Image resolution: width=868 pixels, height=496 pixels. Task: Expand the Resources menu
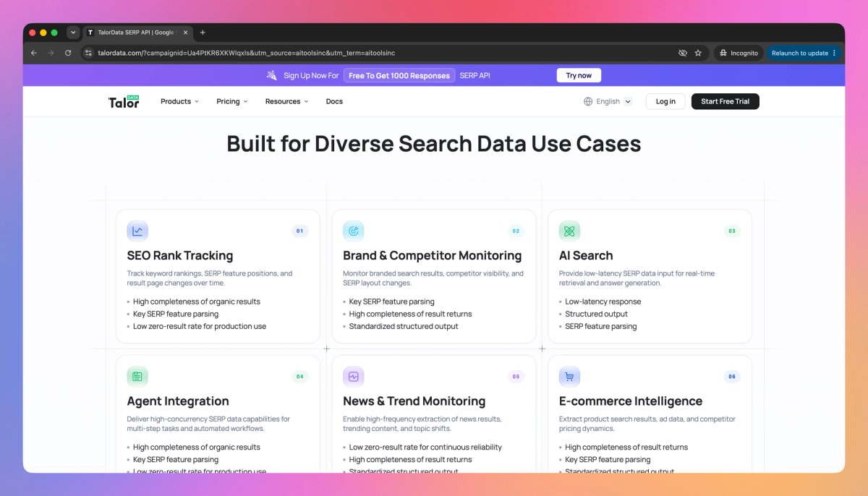[x=286, y=101]
